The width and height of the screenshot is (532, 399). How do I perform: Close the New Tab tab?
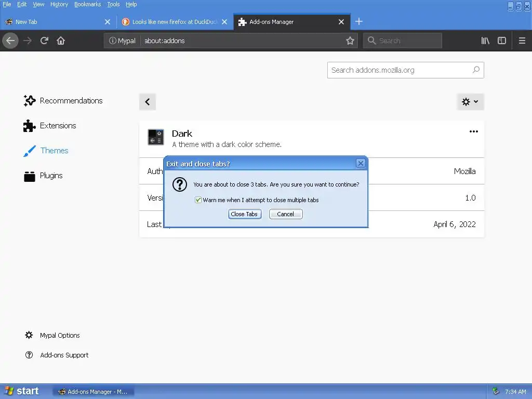(x=108, y=22)
